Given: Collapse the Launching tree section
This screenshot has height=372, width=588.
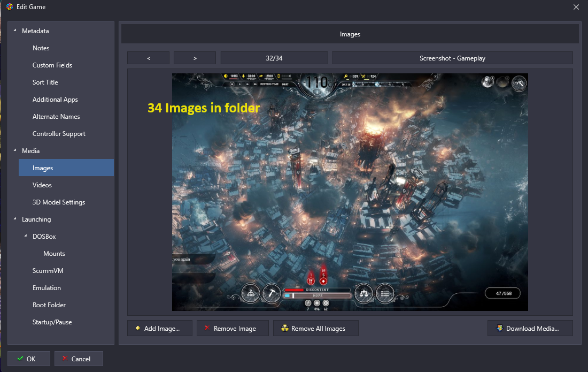Looking at the screenshot, I should tap(15, 219).
